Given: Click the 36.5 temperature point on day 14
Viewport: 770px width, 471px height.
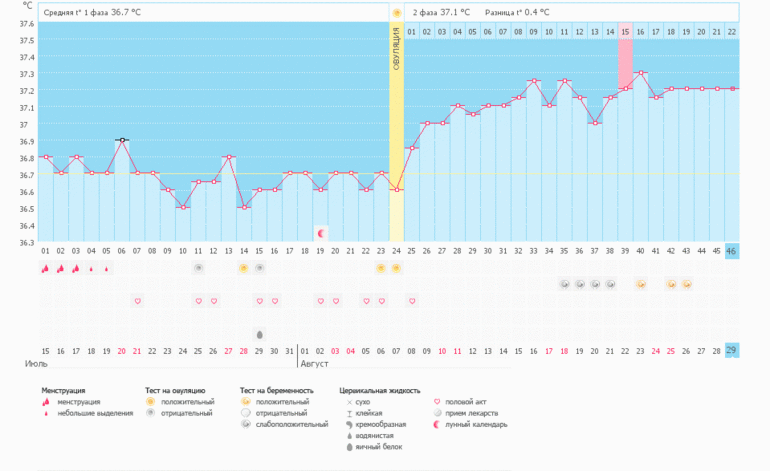Looking at the screenshot, I should 244,207.
